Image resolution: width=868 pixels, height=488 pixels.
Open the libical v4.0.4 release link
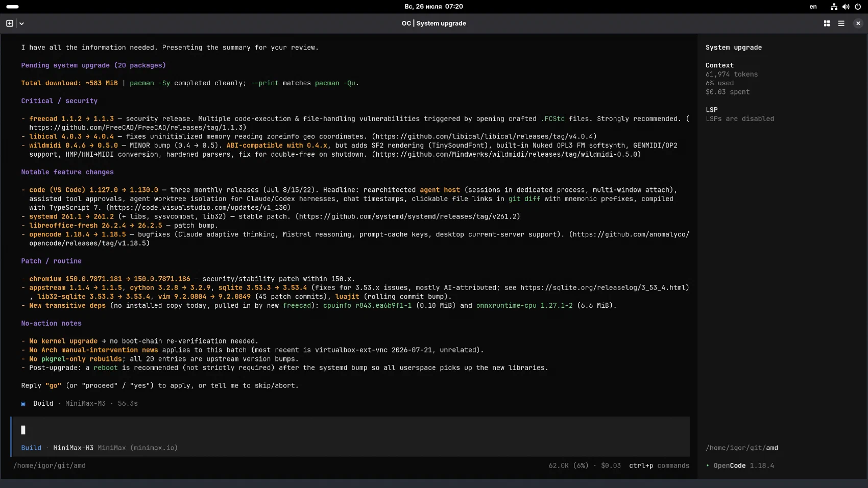tap(484, 136)
